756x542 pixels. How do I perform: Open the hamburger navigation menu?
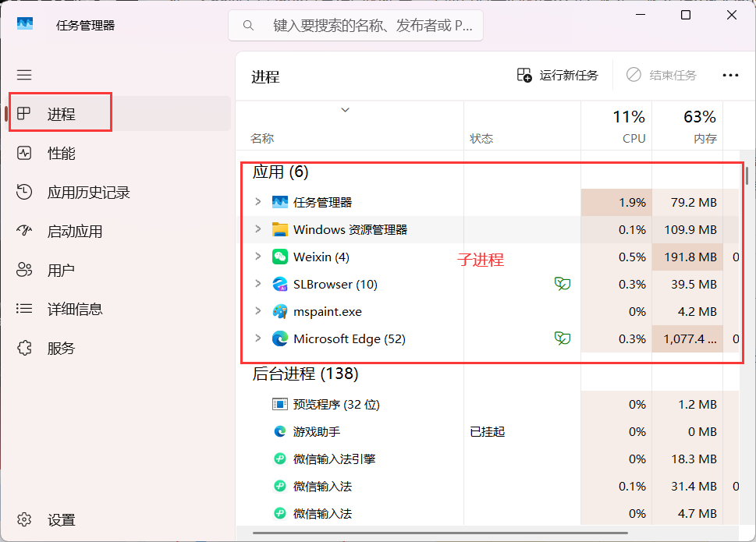pos(24,75)
